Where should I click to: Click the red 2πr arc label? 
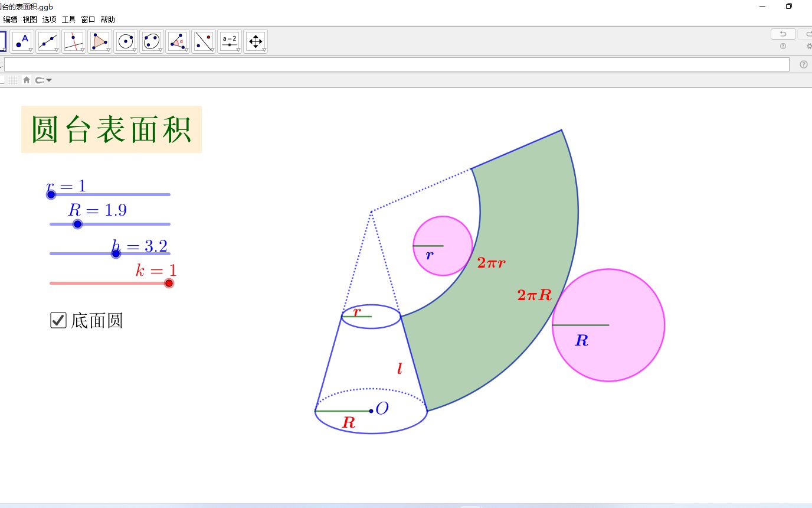click(x=492, y=263)
